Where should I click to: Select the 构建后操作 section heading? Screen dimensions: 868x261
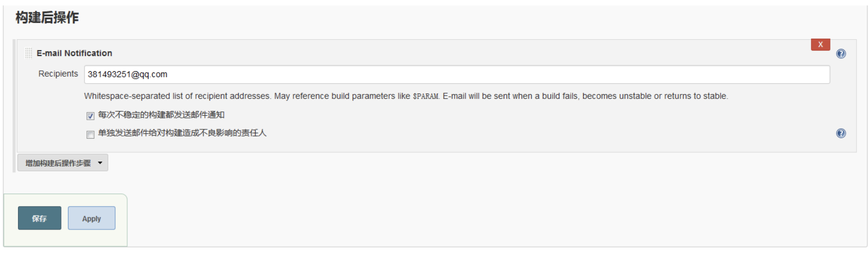tap(47, 17)
